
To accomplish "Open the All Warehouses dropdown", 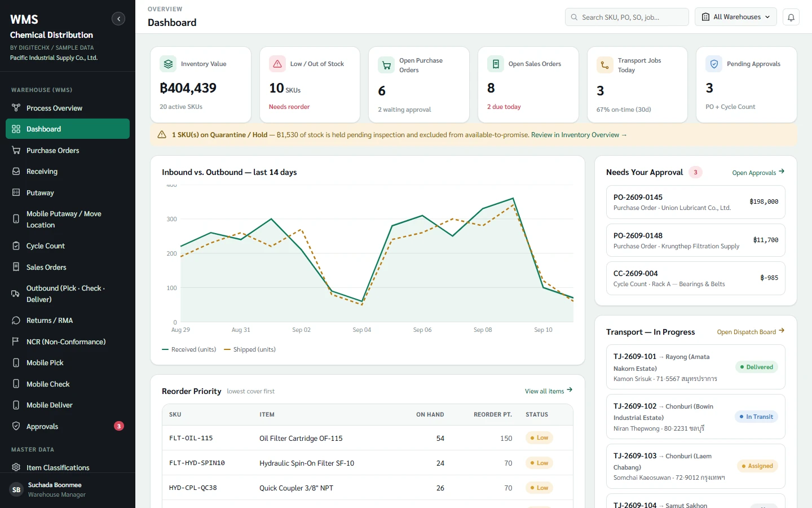I will [x=736, y=17].
